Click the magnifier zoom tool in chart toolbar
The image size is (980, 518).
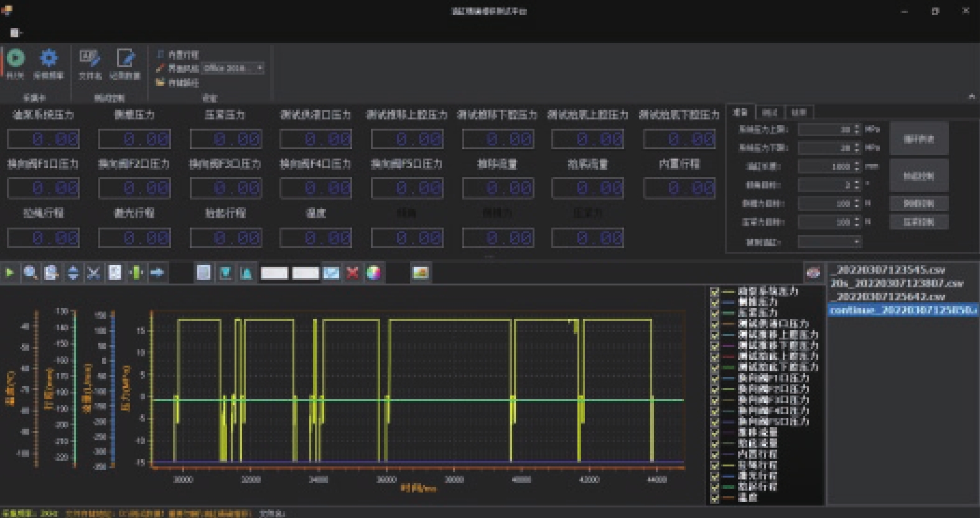[30, 272]
